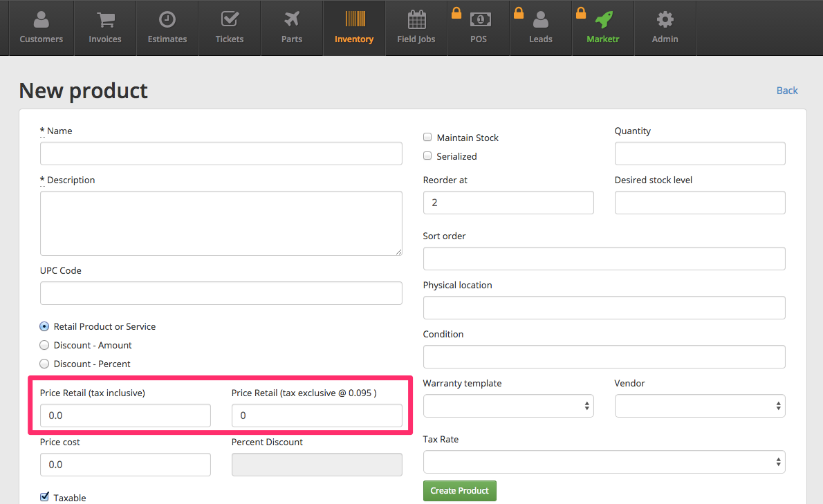Tick the Serialized checkbox
Image resolution: width=823 pixels, height=504 pixels.
[x=427, y=156]
